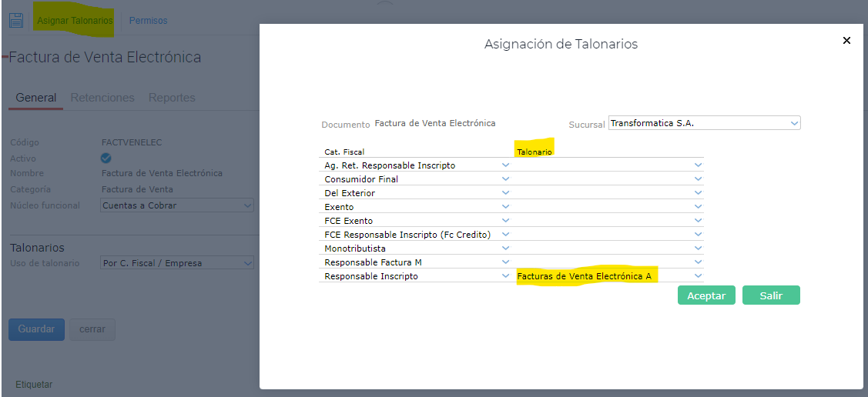868x397 pixels.
Task: Switch to the General tab
Action: point(36,98)
